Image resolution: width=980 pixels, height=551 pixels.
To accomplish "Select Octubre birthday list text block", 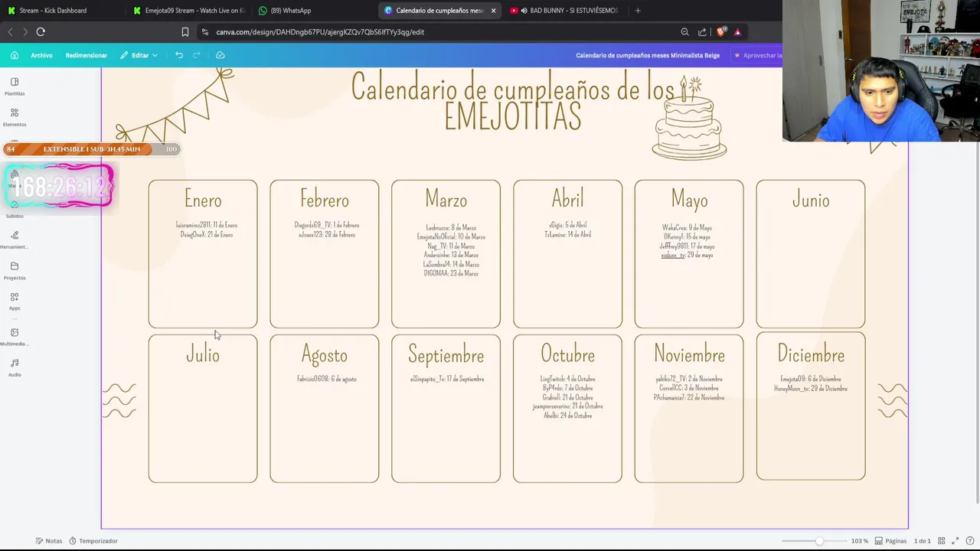I will coord(567,397).
